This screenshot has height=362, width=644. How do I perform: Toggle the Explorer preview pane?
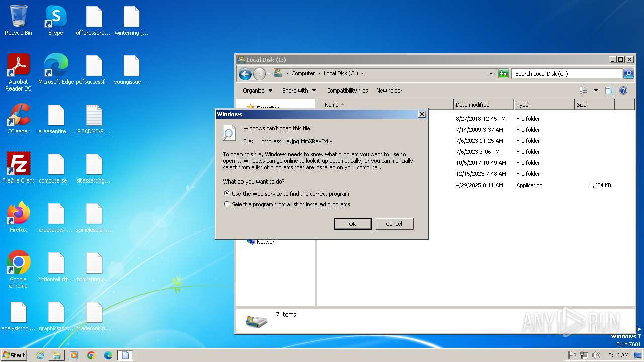(x=609, y=90)
